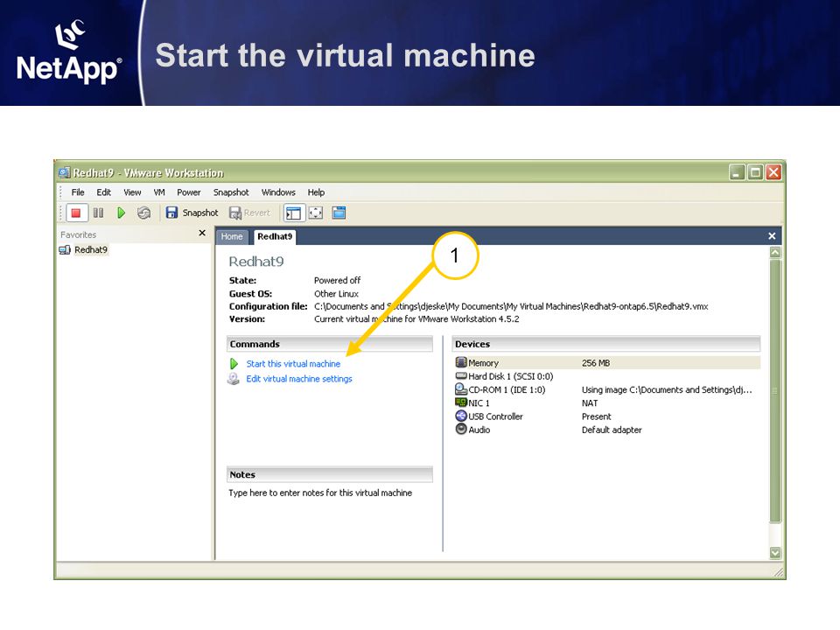Viewport: 840px width, 630px height.
Task: Select the NIC 1 device icon
Action: coord(461,402)
